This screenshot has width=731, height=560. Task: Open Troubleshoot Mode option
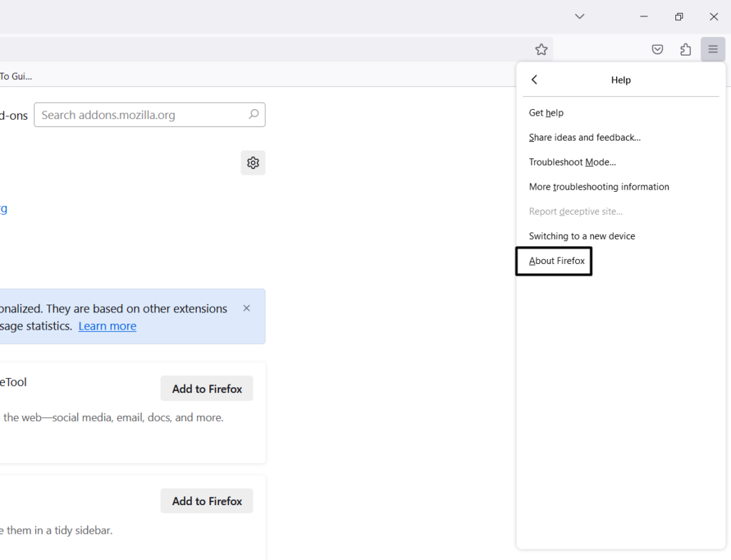[x=572, y=162]
